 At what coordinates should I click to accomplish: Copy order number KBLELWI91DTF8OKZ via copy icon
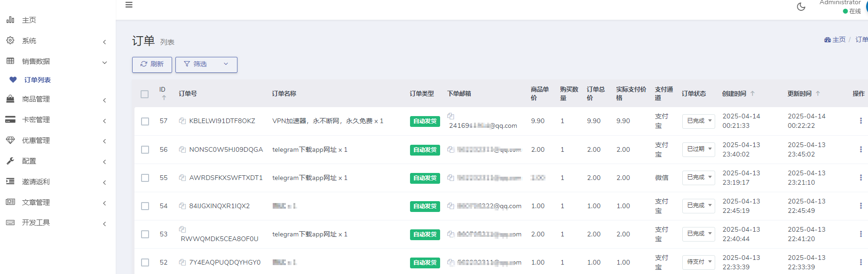tap(182, 121)
